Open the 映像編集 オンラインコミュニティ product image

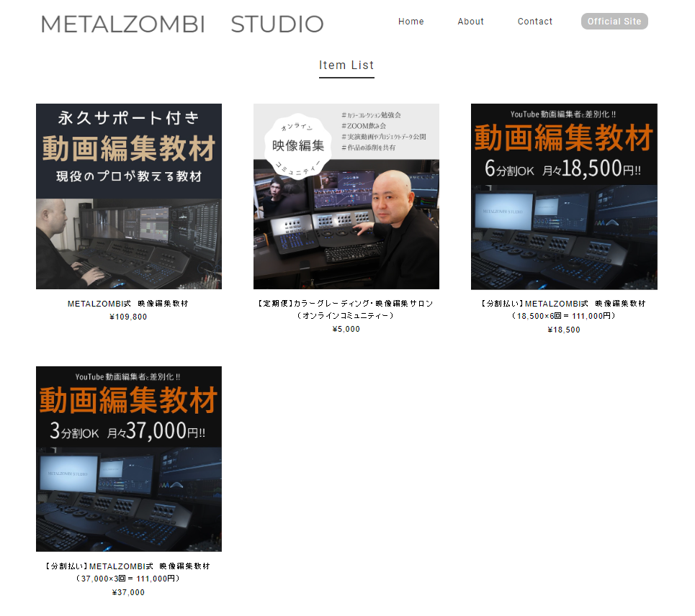tap(346, 196)
